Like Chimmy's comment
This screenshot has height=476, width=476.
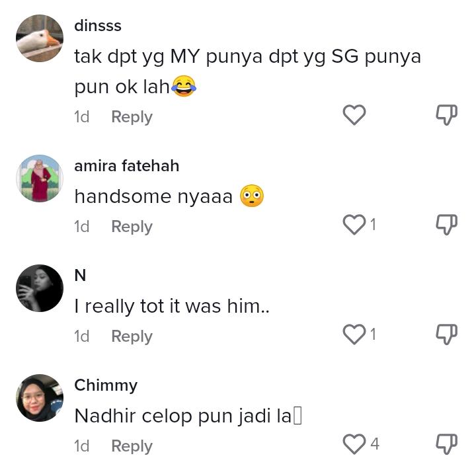(x=354, y=444)
